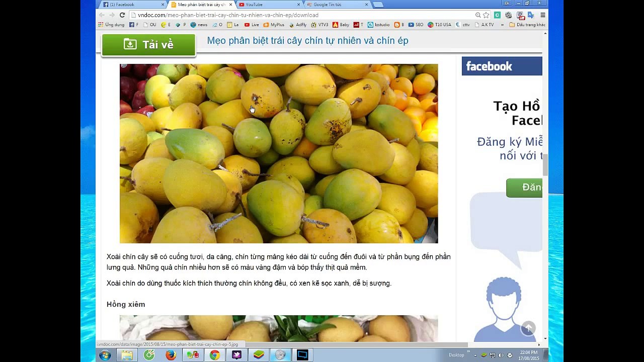644x362 pixels.
Task: Click the zoom magnifier icon in address bar
Action: point(478,15)
